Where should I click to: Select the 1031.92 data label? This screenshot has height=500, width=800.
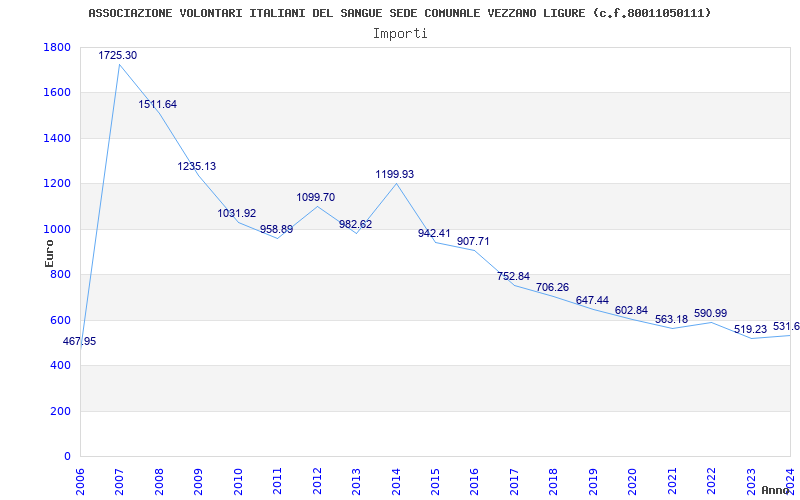coord(237,213)
